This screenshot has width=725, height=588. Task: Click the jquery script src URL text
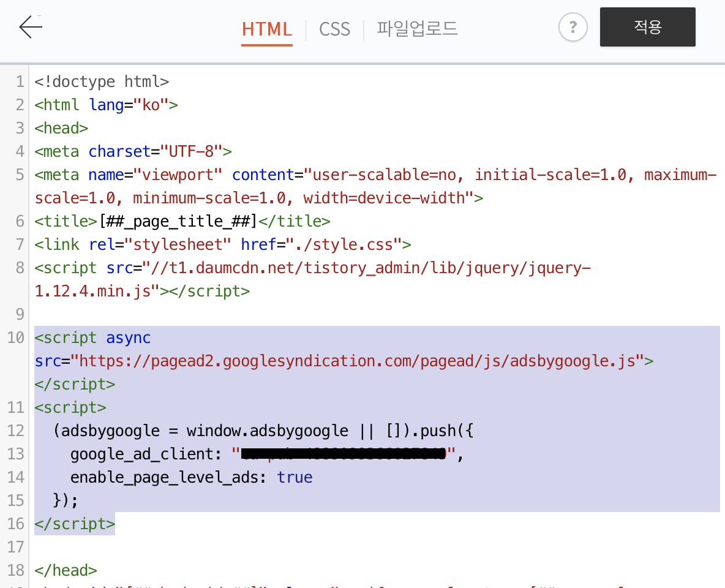367,268
